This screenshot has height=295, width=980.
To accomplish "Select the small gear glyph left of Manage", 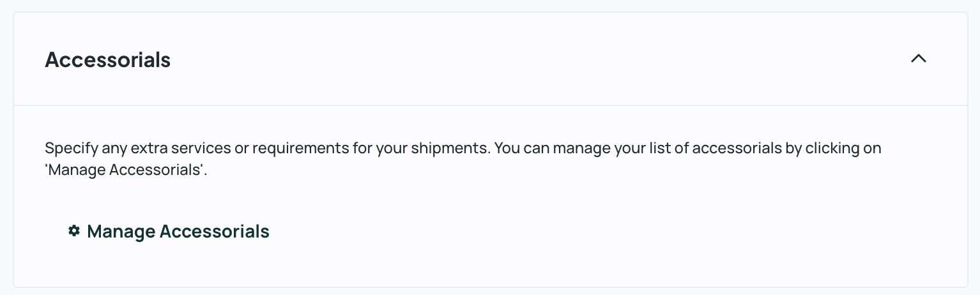I will [x=74, y=231].
